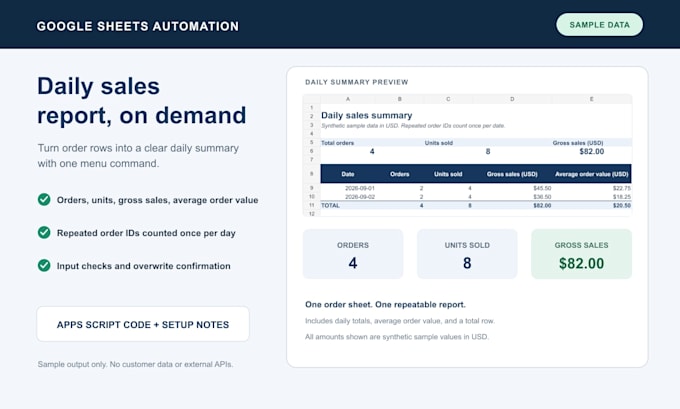
Task: Click 'Input checks and overwrite confirmation' text
Action: [x=144, y=266]
